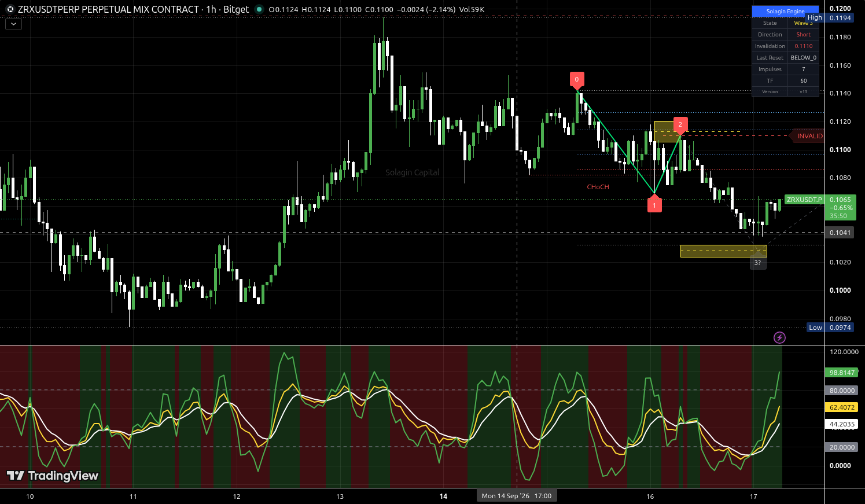Select the red wave 2 marker

click(680, 124)
